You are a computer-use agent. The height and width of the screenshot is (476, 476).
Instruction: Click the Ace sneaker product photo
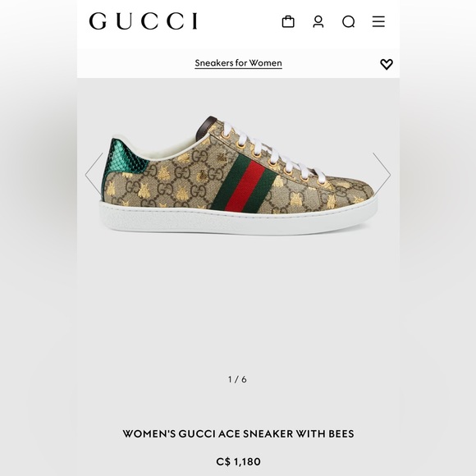[238, 175]
